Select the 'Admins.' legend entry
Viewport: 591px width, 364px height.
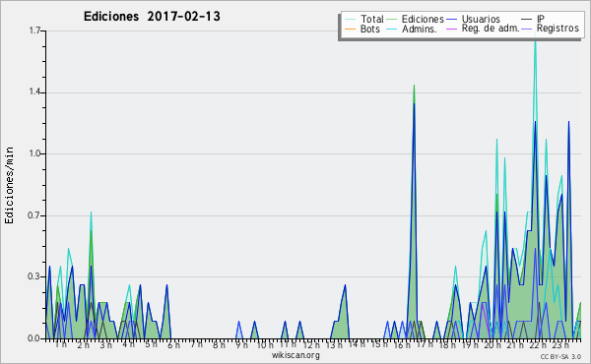click(x=420, y=29)
